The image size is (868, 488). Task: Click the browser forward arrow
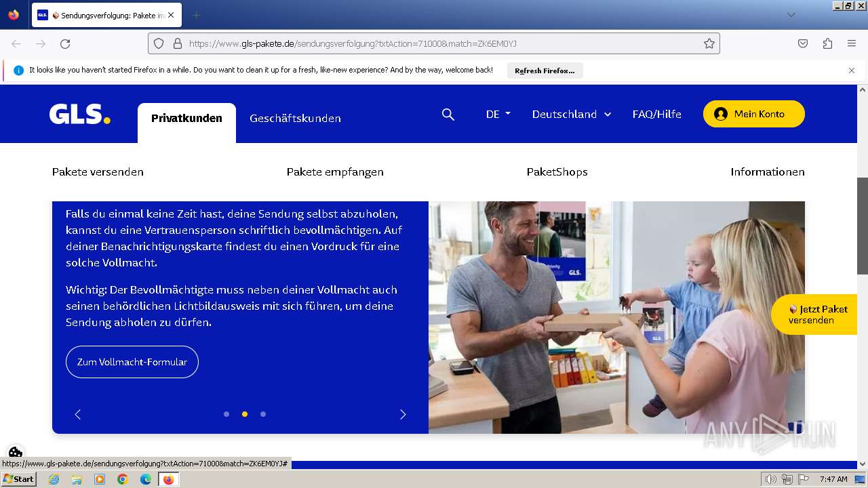tap(41, 43)
